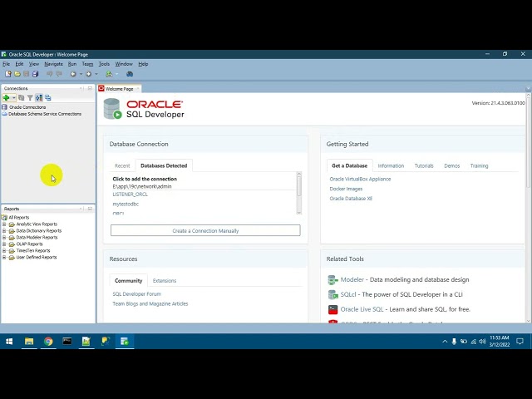Click the Refresh connections icon
This screenshot has height=399, width=532.
tap(22, 98)
